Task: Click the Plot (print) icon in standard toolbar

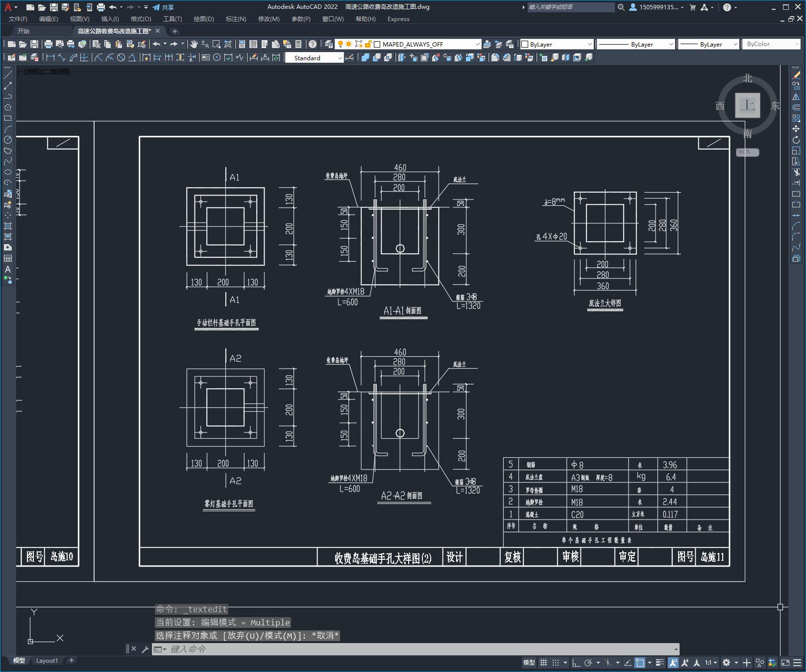Action: [49, 44]
